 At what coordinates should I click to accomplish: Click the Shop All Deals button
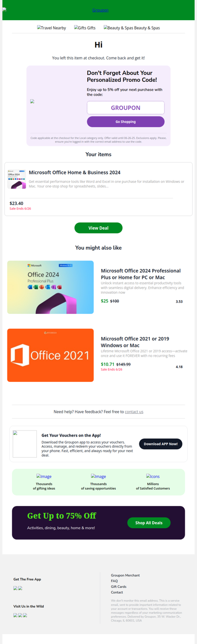pos(149,523)
